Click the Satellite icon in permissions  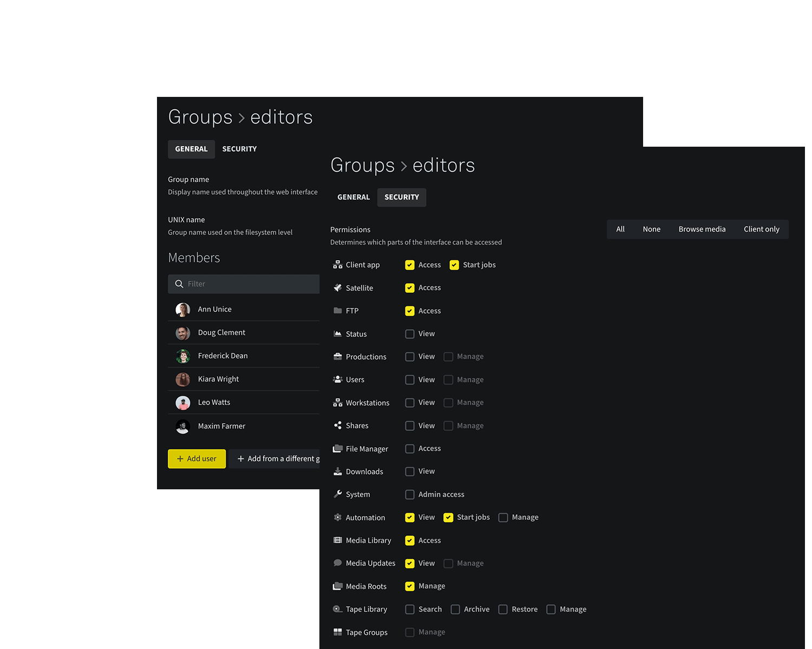[x=338, y=288]
